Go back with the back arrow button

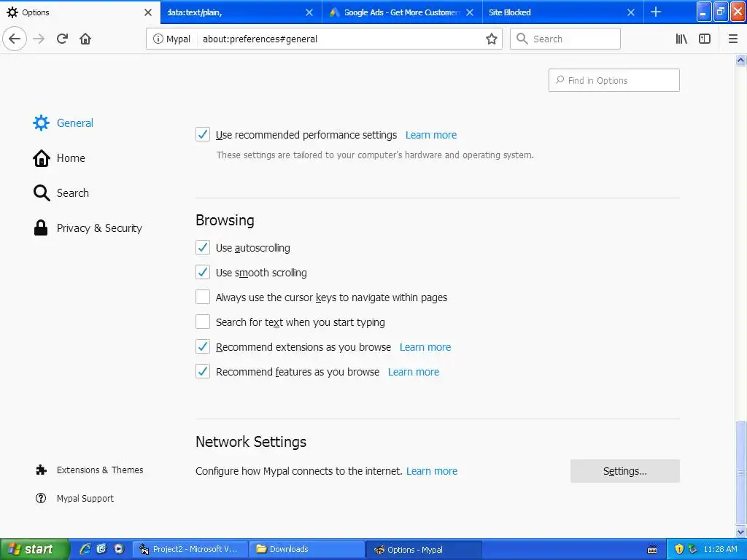click(15, 39)
